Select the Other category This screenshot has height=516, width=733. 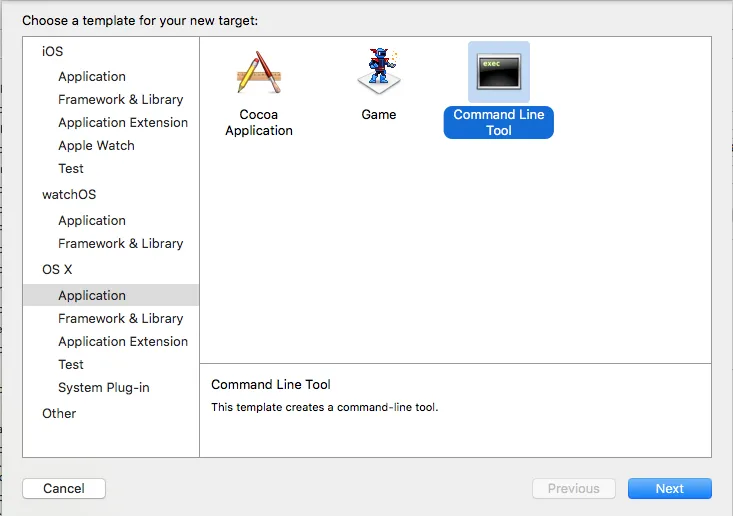pos(59,414)
